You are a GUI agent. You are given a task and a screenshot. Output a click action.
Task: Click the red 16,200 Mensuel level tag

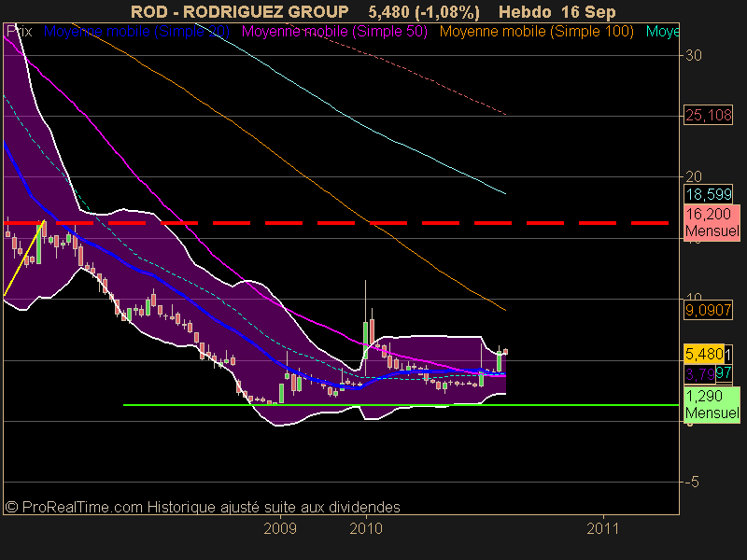712,222
